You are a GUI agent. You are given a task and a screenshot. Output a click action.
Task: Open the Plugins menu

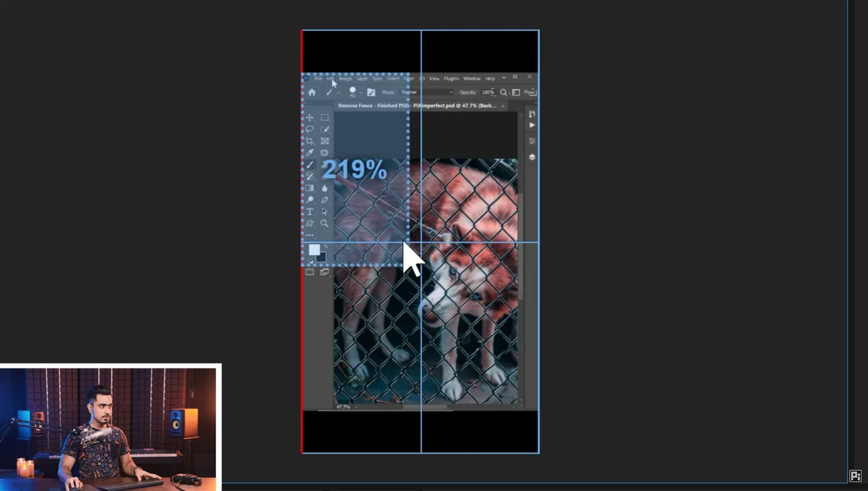(x=451, y=78)
